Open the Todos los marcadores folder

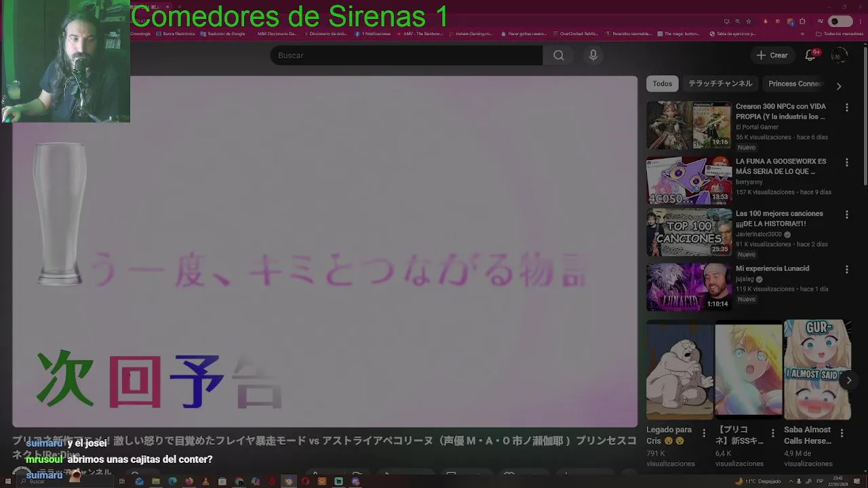840,33
